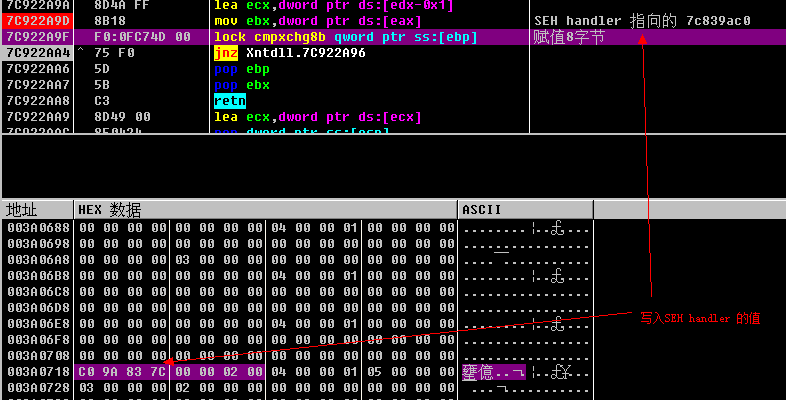Select dump row address 003A0718
The width and height of the screenshot is (786, 400).
[38, 372]
